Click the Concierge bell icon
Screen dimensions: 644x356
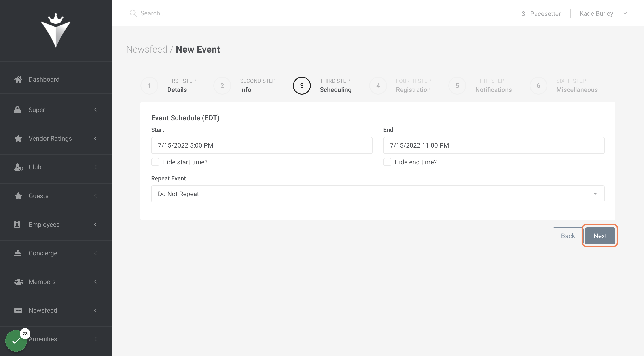(x=18, y=253)
